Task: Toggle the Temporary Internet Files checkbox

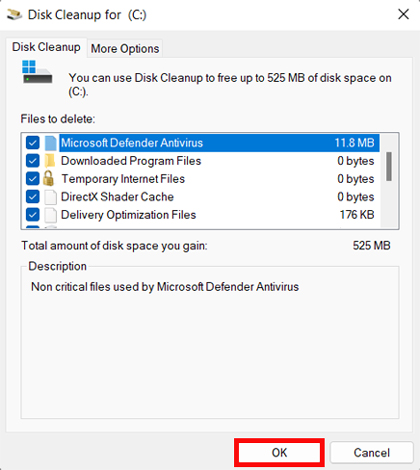Action: point(33,179)
